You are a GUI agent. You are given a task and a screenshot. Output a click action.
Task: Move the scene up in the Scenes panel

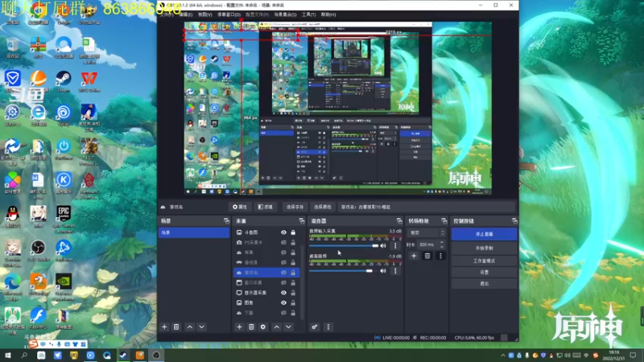tap(190, 327)
